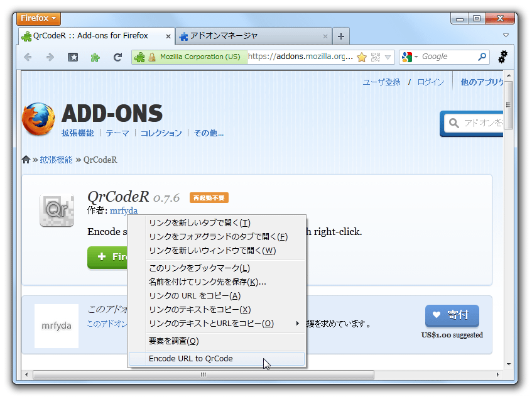This screenshot has width=532, height=399.
Task: Click the gear icon right of search bar
Action: click(x=503, y=57)
